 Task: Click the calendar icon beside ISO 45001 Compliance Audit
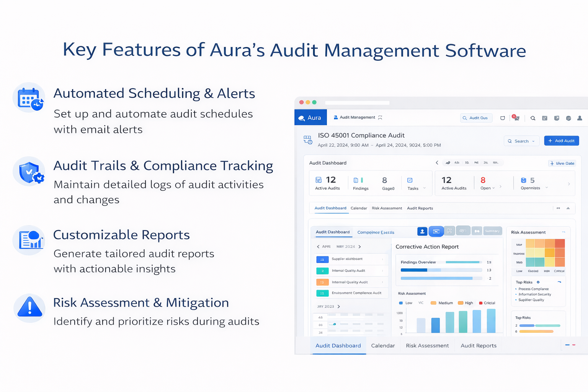click(x=307, y=140)
